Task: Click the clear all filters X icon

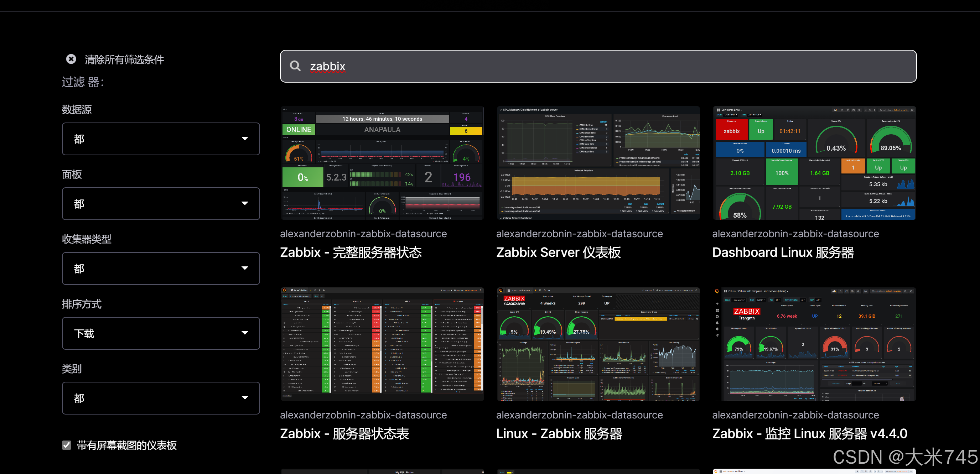Action: (71, 59)
